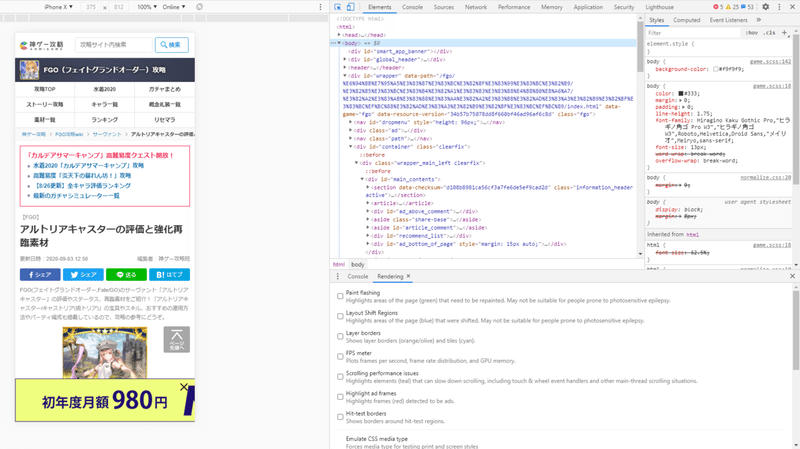Send article via LINE button

[x=127, y=275]
